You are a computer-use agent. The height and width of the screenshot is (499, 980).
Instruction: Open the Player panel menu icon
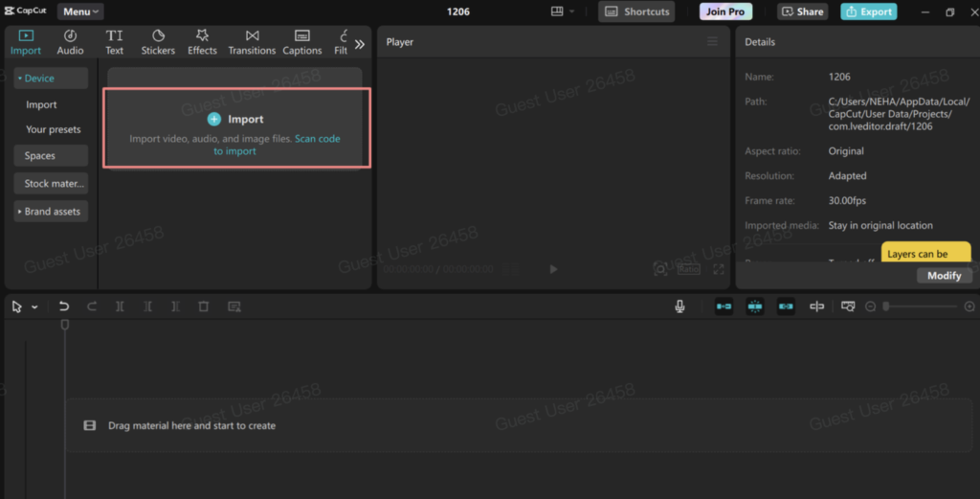(712, 42)
